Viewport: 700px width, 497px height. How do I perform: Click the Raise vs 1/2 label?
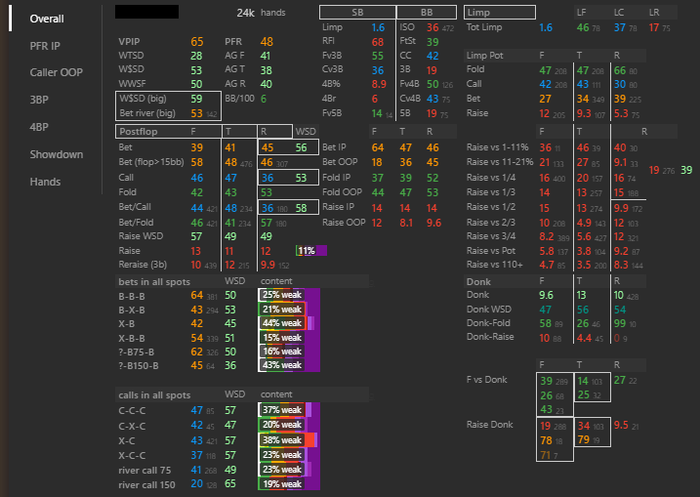491,207
